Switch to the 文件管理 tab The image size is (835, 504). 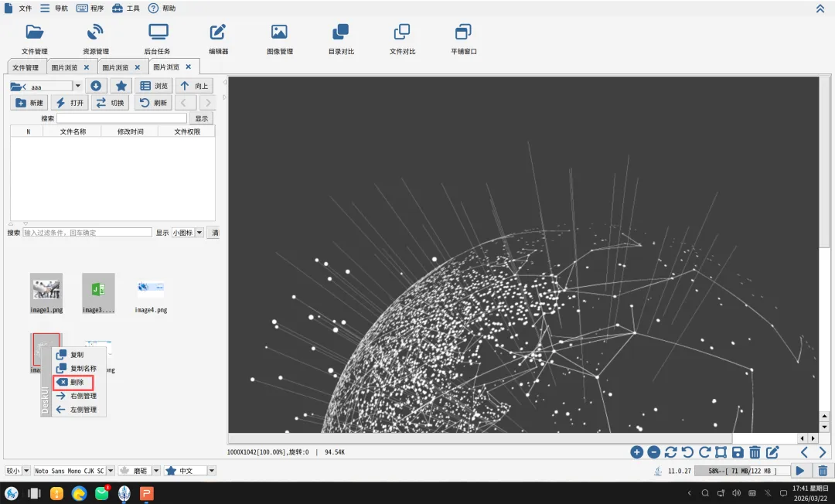pos(26,67)
